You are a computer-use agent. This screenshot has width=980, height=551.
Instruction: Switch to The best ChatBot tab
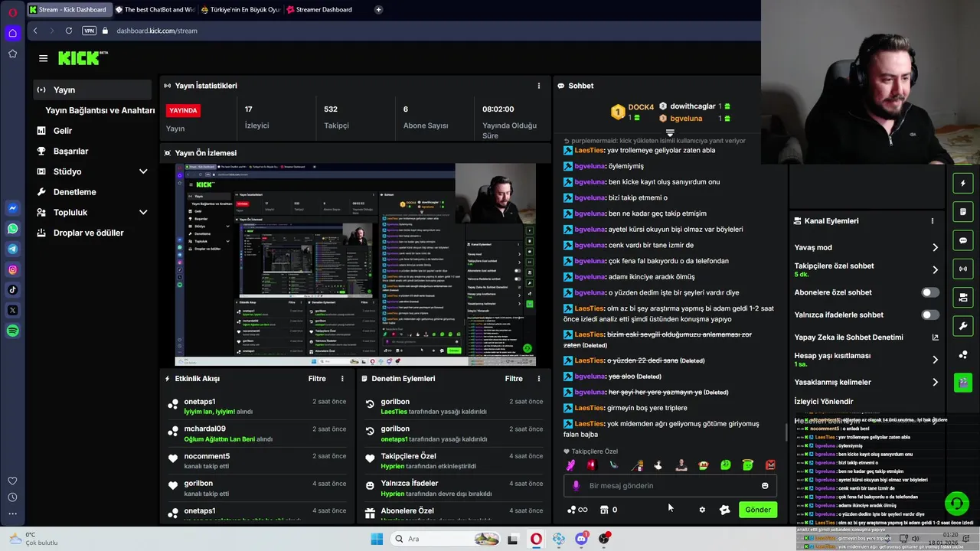click(x=155, y=9)
